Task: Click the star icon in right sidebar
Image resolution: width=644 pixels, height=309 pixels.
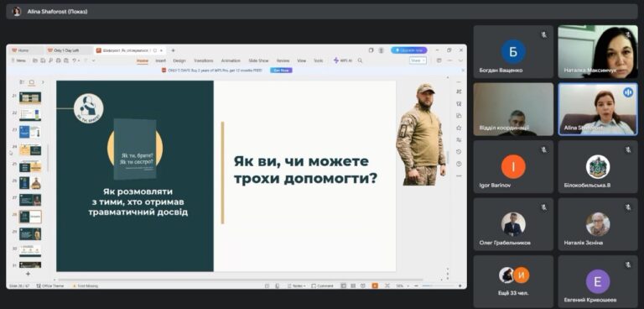Action: click(459, 128)
